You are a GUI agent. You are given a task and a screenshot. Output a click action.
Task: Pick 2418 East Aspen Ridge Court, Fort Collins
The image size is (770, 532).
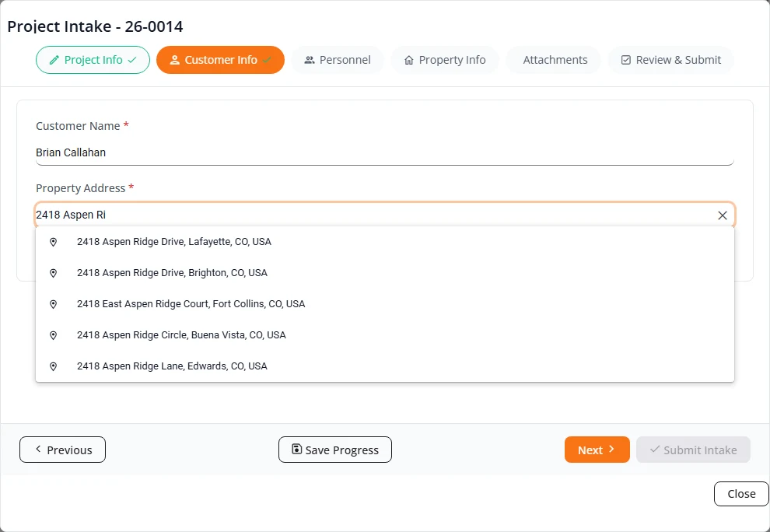pos(385,303)
